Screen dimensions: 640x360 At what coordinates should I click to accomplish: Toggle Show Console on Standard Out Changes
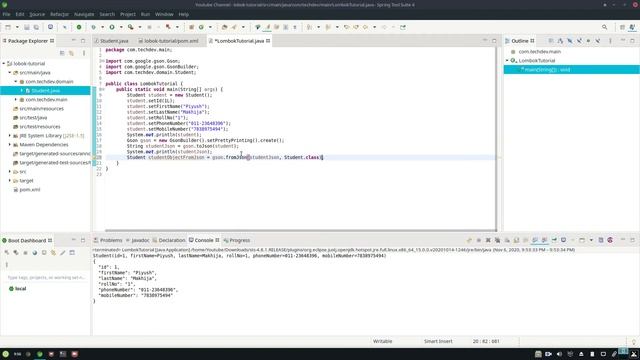[535, 240]
